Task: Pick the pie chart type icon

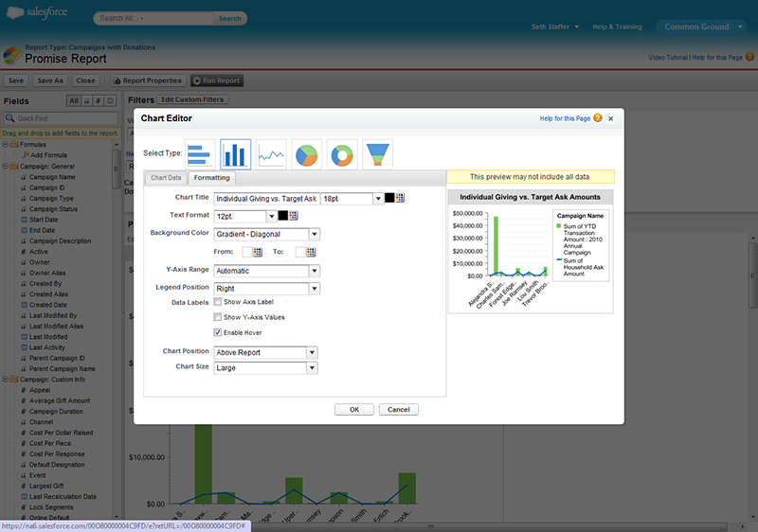Action: click(x=307, y=153)
